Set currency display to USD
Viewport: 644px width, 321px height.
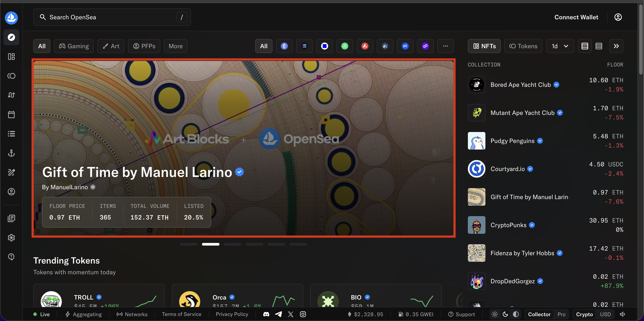pos(605,314)
